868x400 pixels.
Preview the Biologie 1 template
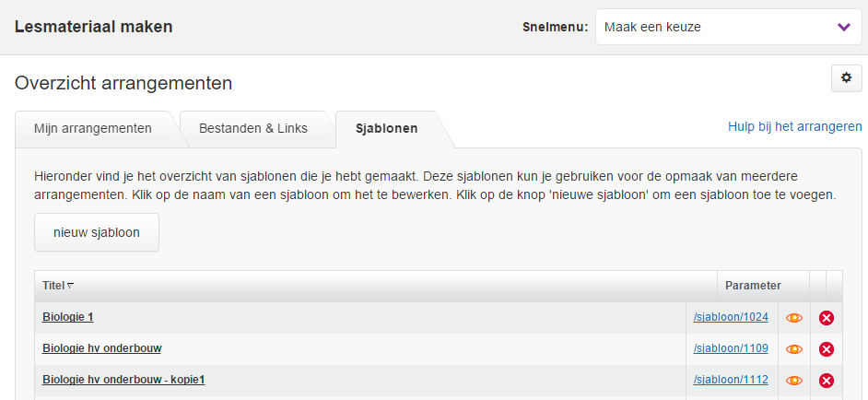[x=794, y=318]
